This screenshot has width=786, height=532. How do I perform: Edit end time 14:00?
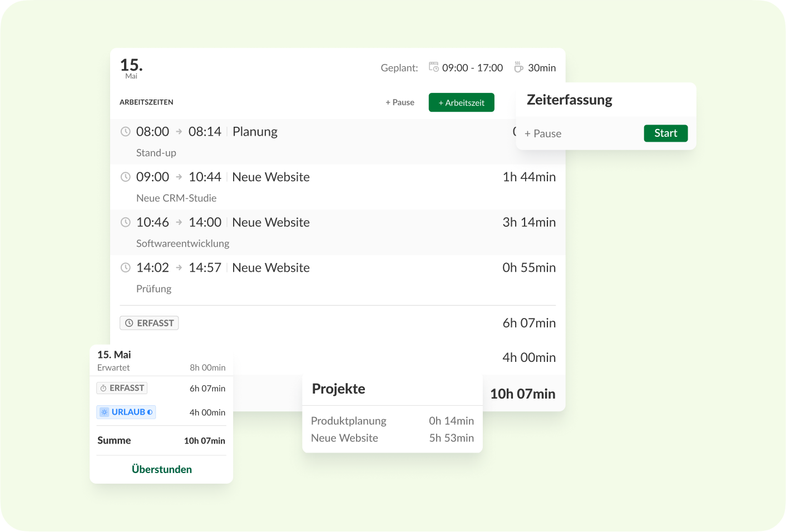point(205,222)
